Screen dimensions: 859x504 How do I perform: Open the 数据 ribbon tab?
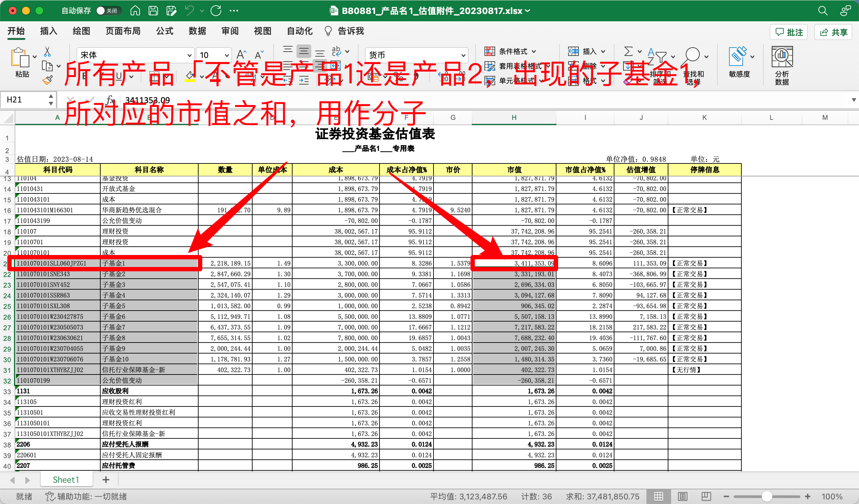pyautogui.click(x=197, y=31)
